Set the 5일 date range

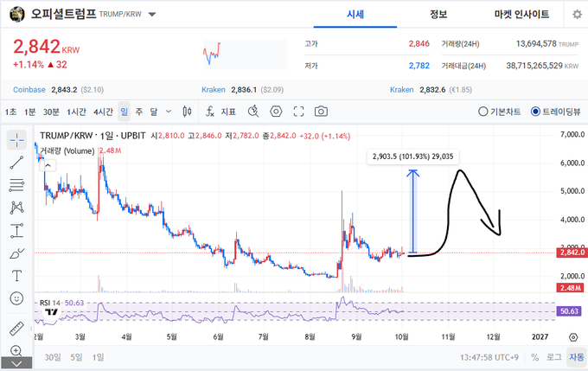coord(76,357)
